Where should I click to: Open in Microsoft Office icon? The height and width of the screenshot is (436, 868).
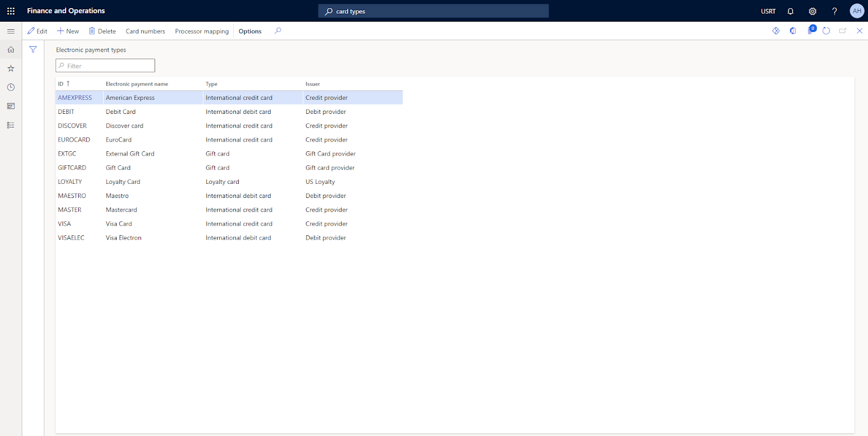coord(793,31)
